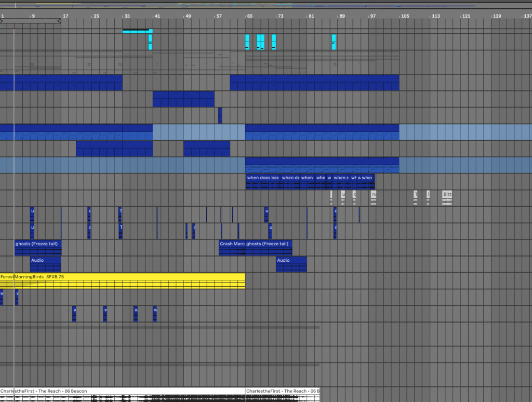
Task: Click bar 105 on the timeline ruler
Action: [405, 16]
